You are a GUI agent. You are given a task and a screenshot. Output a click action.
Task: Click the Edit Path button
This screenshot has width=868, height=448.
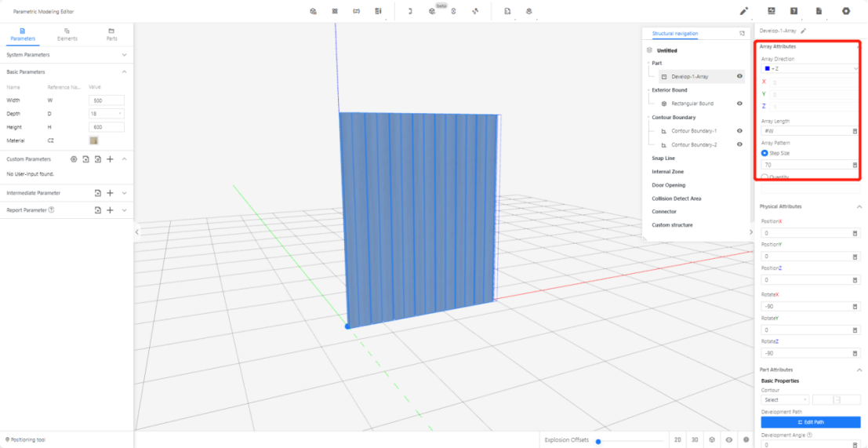(x=810, y=422)
